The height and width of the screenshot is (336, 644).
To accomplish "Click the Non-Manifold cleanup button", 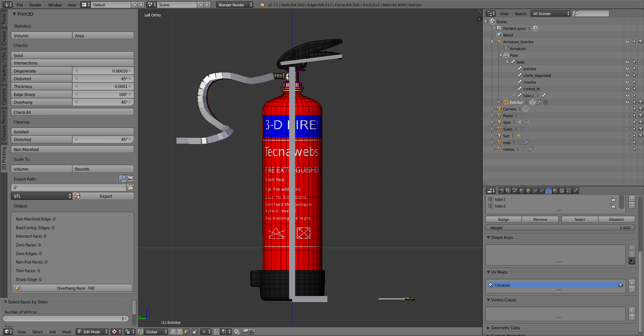I will pos(72,150).
